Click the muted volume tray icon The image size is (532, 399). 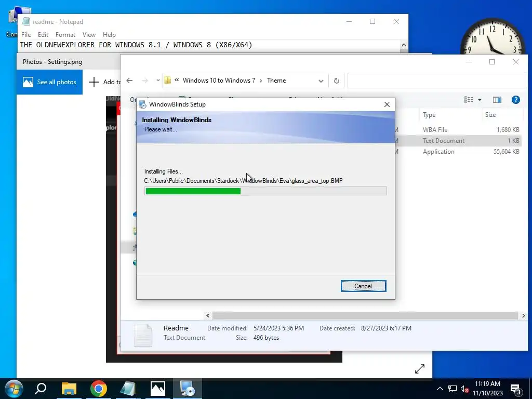pyautogui.click(x=464, y=389)
